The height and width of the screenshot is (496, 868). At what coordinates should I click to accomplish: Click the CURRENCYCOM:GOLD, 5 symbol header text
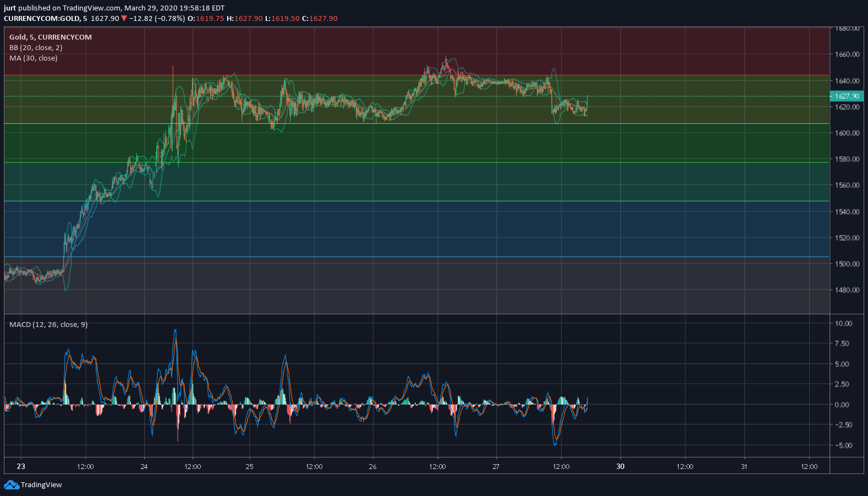pyautogui.click(x=46, y=18)
